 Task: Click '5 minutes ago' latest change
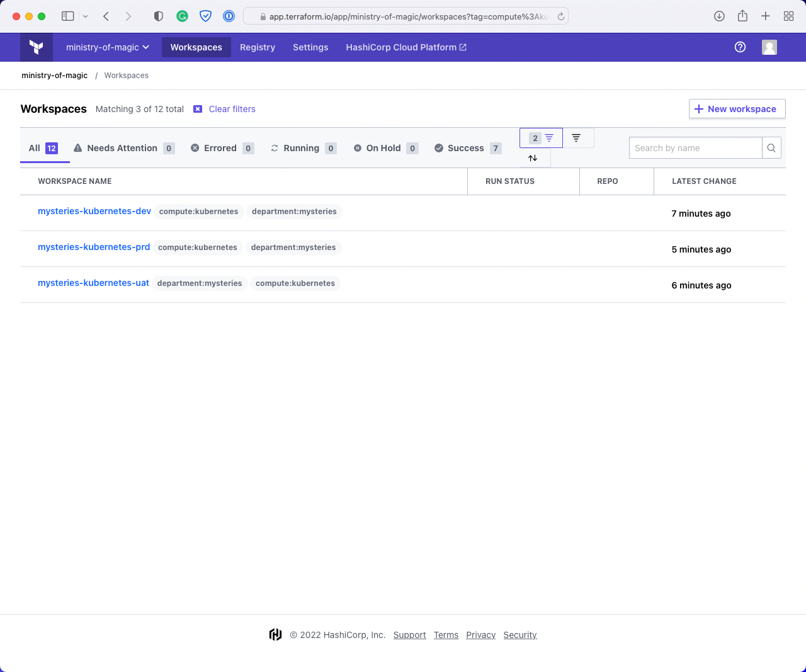tap(701, 249)
